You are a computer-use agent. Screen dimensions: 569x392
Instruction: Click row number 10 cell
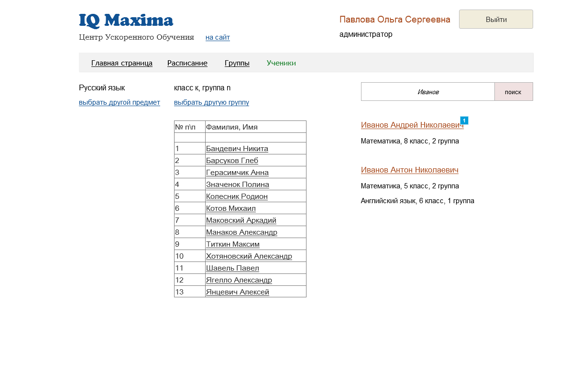tap(190, 256)
